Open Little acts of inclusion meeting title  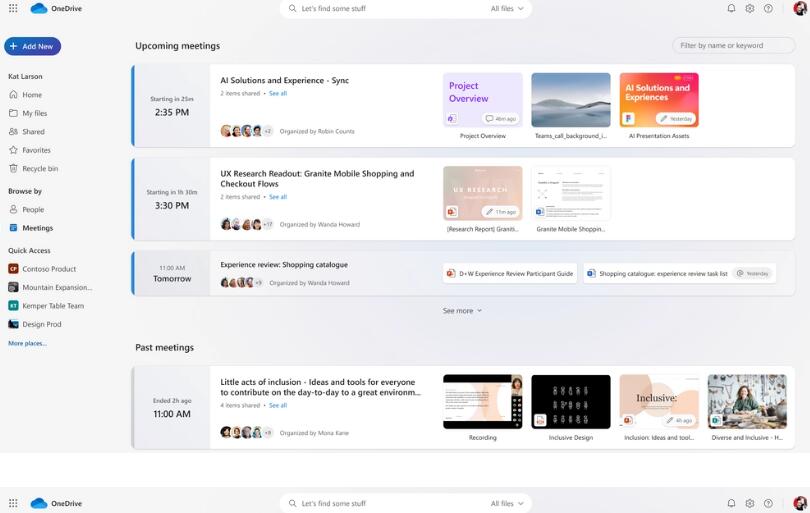pyautogui.click(x=320, y=387)
